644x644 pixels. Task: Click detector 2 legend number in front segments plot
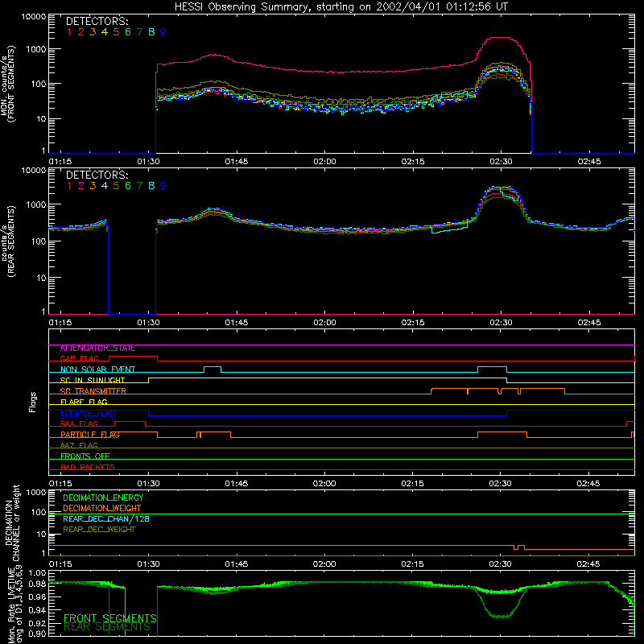tap(81, 32)
